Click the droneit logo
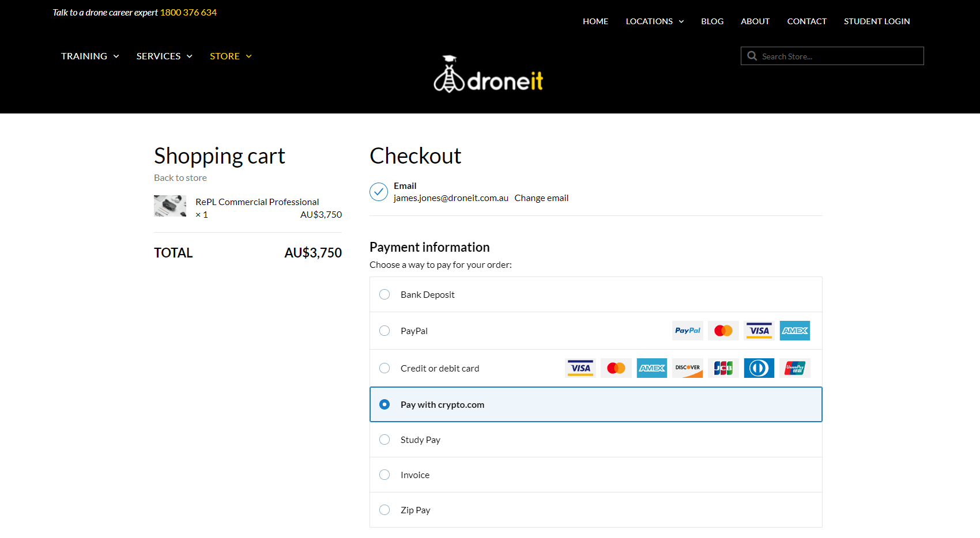980x538 pixels. point(488,74)
